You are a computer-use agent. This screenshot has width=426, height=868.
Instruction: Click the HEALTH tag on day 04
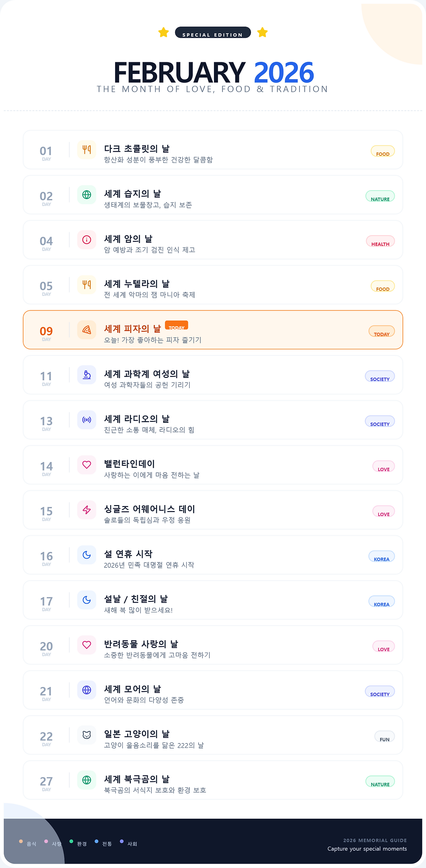tap(380, 241)
